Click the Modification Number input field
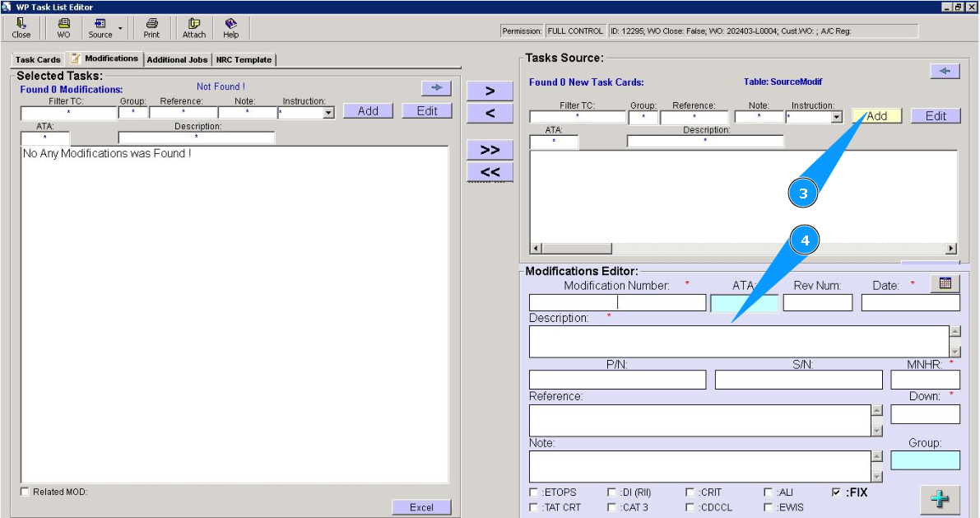980x518 pixels. (x=617, y=302)
